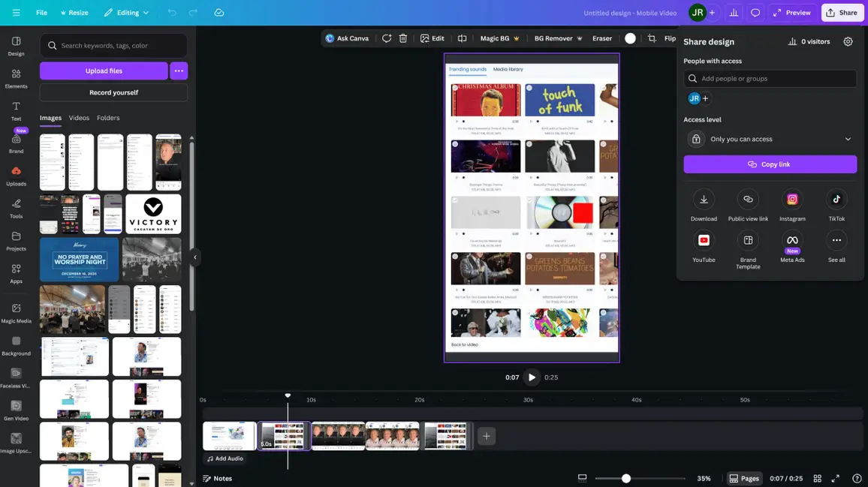Click the Instagram share icon

pos(792,200)
